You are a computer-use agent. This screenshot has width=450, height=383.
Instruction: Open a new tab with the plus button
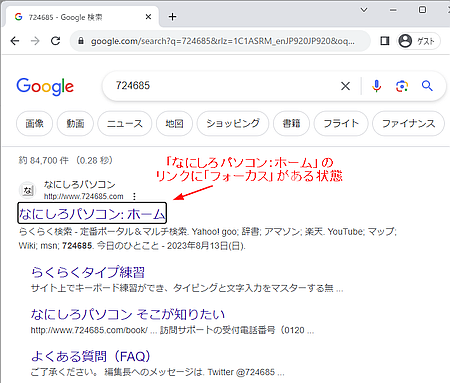tap(172, 17)
